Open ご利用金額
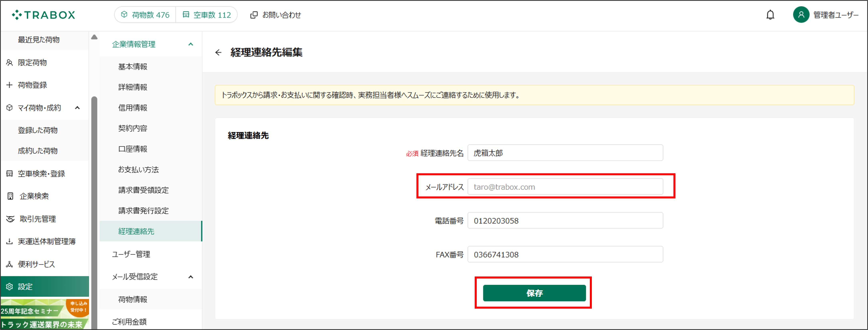Screen dimensions: 868x330 [129, 322]
